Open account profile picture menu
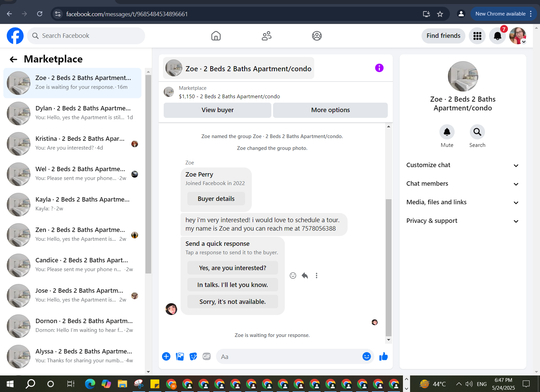540x392 pixels. point(518,36)
